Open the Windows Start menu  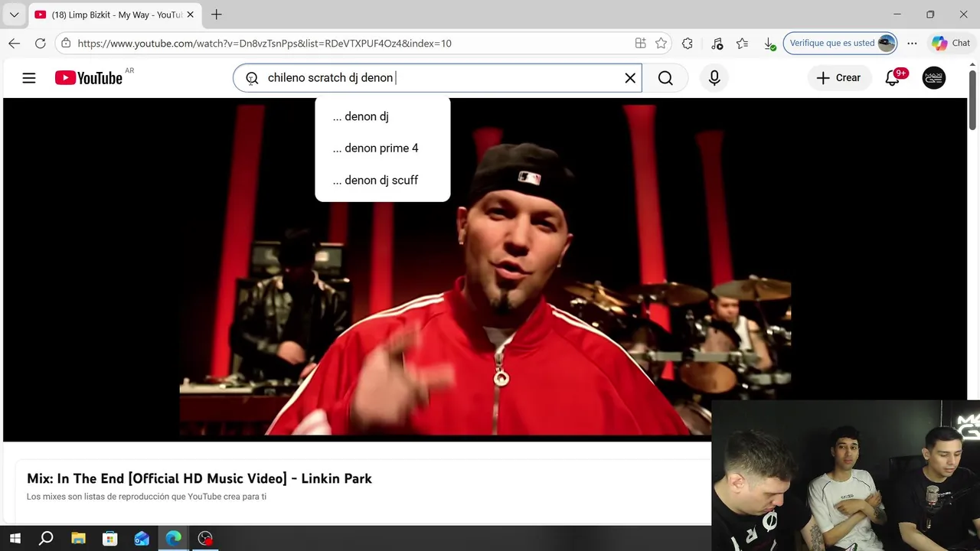click(x=15, y=538)
